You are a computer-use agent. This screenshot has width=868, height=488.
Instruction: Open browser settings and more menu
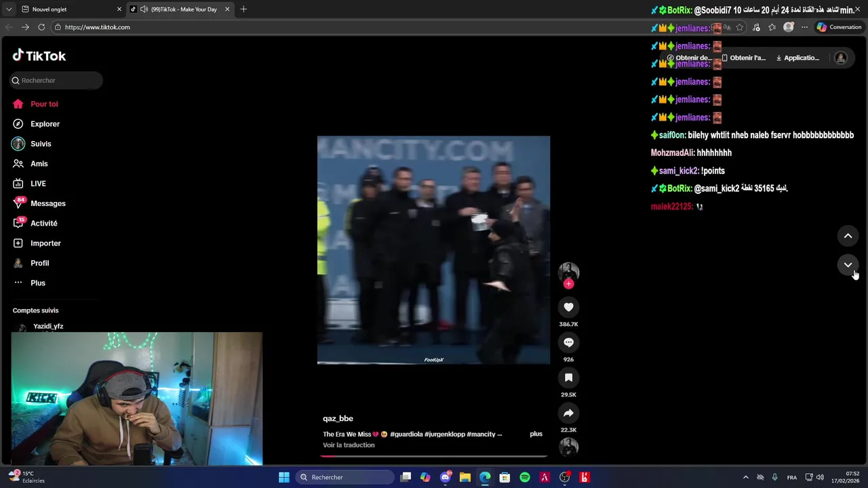pos(804,27)
